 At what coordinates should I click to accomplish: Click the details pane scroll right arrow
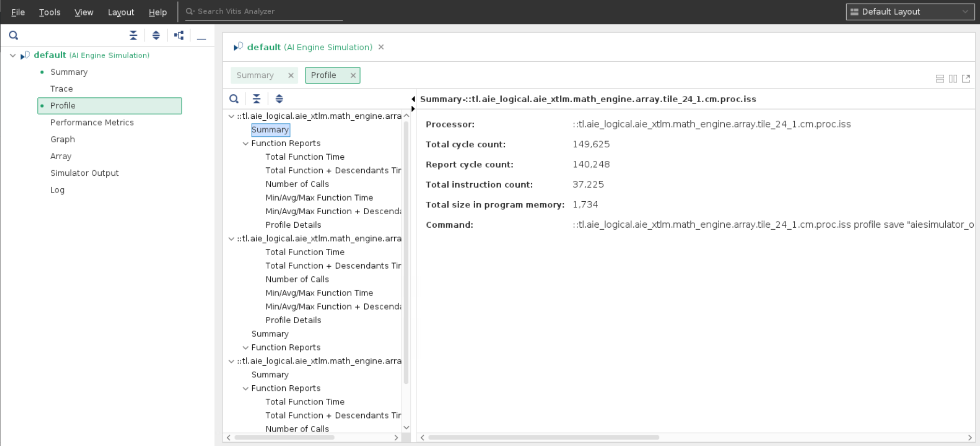pyautogui.click(x=970, y=438)
